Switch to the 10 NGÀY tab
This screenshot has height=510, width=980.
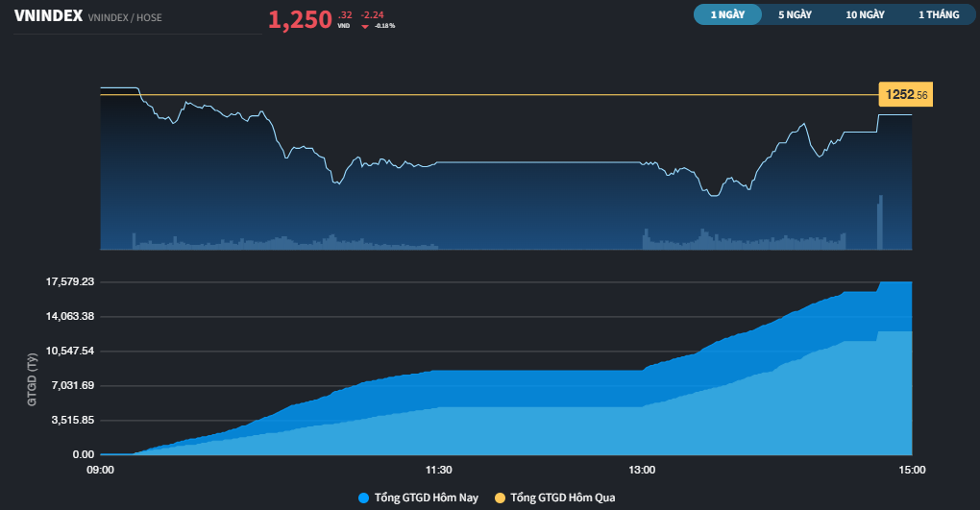coord(865,14)
